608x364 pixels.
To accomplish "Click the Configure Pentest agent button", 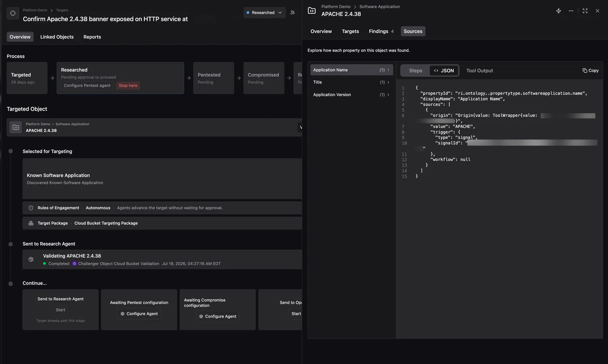I will [87, 85].
